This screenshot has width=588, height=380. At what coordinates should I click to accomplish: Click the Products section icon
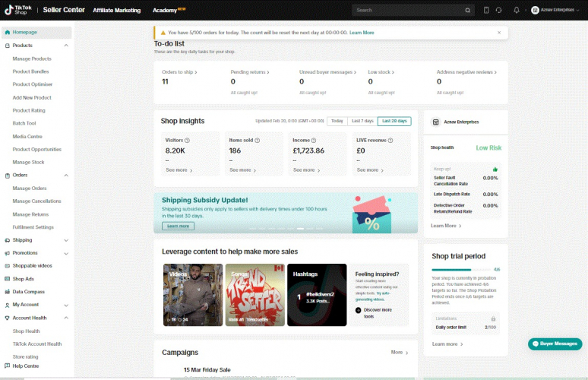[7, 46]
